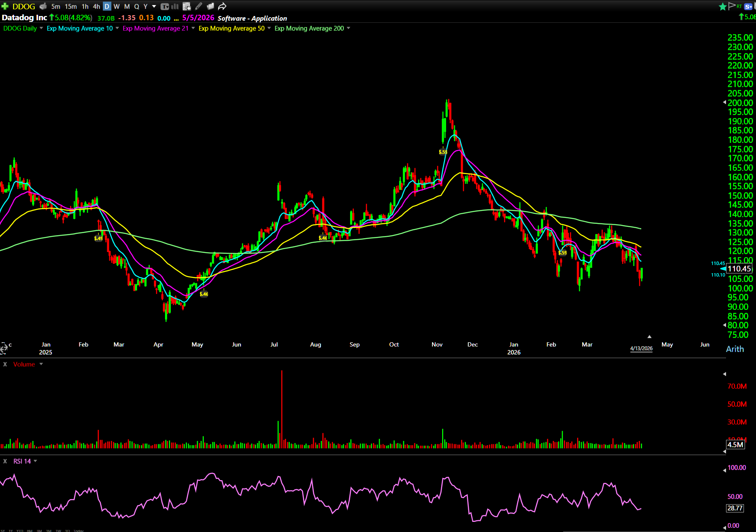Image resolution: width=756 pixels, height=532 pixels.
Task: Click the green star favorite icon
Action: point(723,6)
